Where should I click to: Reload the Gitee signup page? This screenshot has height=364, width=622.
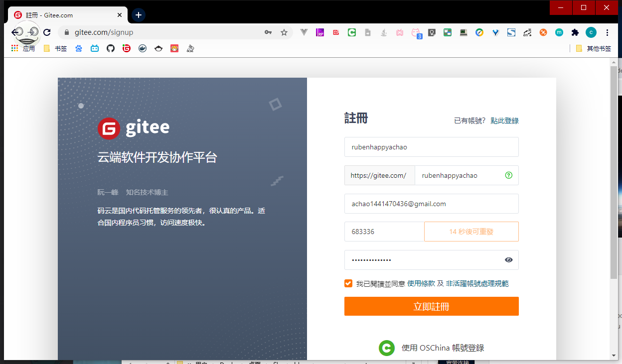(x=47, y=32)
